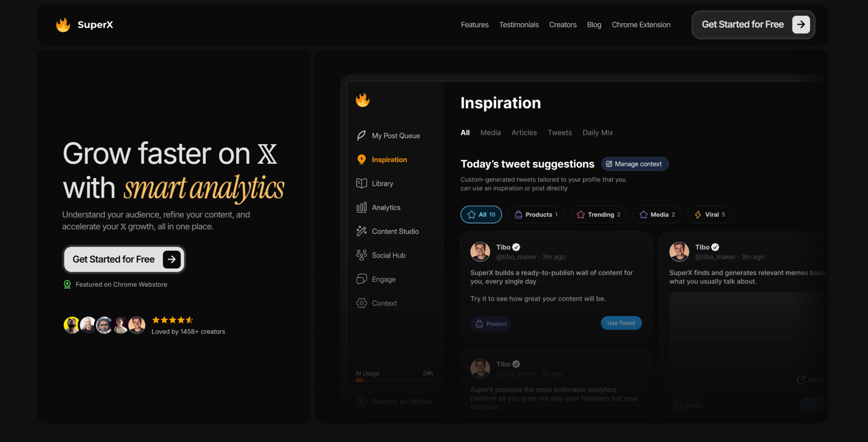868x442 pixels.
Task: Switch to the Media tab under Inspiration
Action: pyautogui.click(x=491, y=133)
